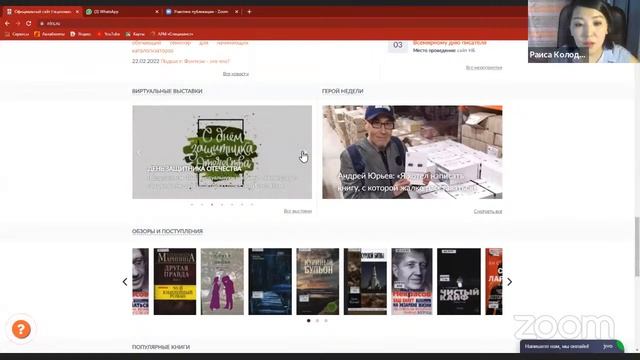
Task: Click the 'ВИРТУАЛЬНЫЕ ВЫСТАВКИ' section heading
Action: tap(167, 91)
